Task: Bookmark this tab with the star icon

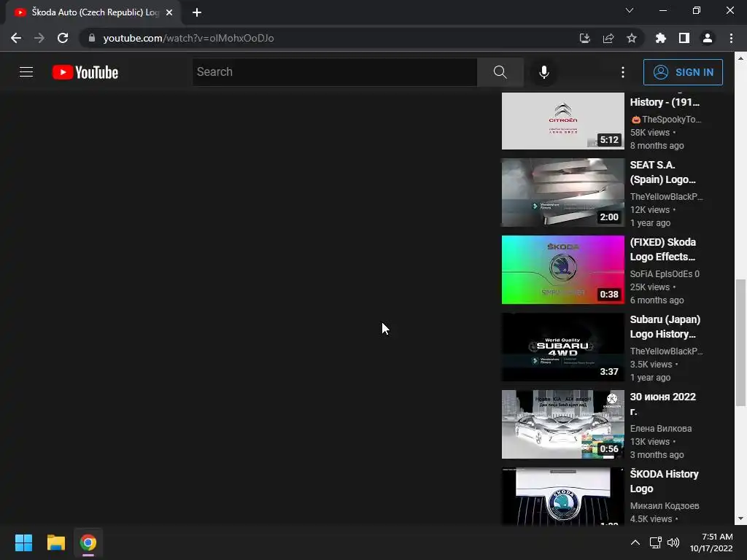Action: [x=631, y=38]
